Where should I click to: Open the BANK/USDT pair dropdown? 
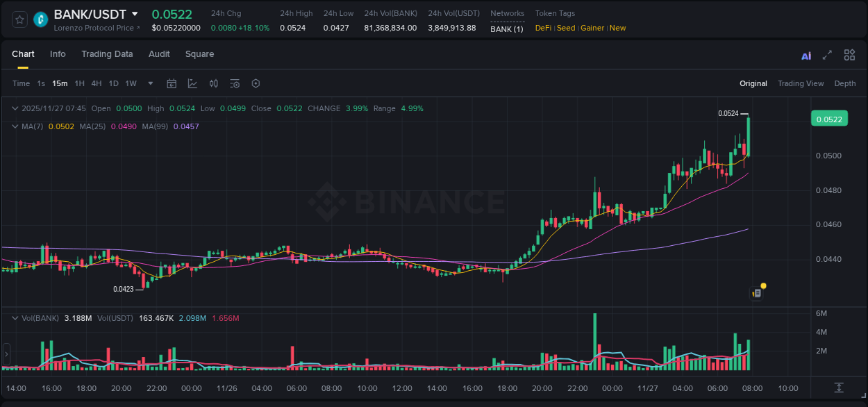coord(136,13)
